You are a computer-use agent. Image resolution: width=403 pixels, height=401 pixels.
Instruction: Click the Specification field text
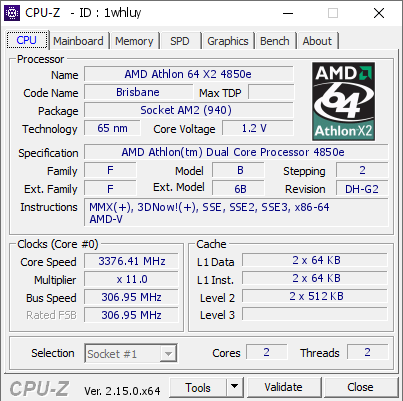236,152
